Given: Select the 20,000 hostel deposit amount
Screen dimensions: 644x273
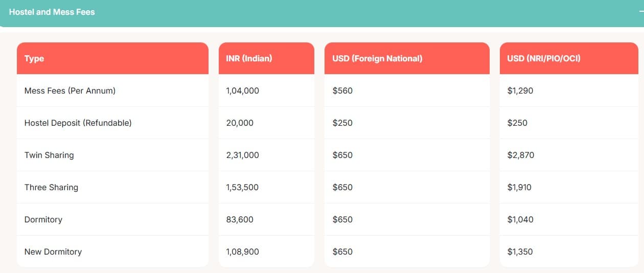Looking at the screenshot, I should (x=240, y=123).
